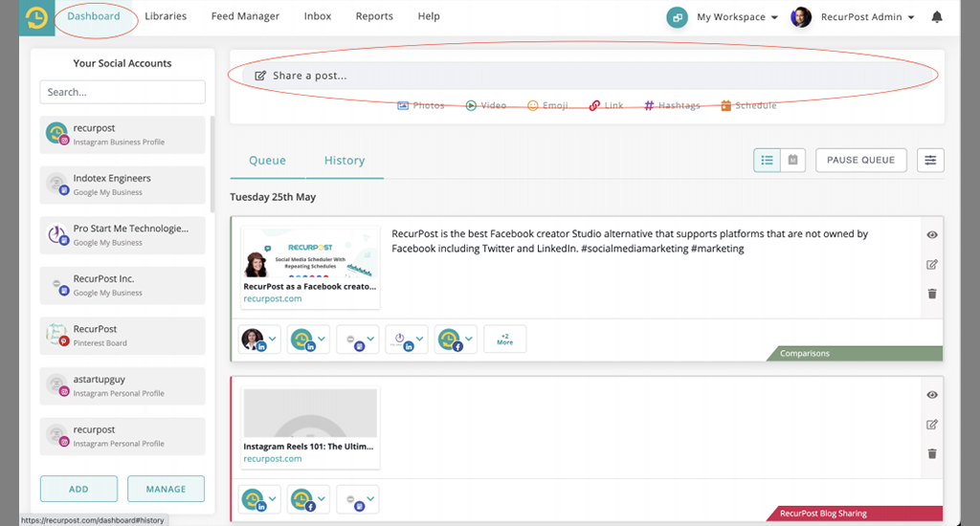980x526 pixels.
Task: Open the Help menu
Action: (429, 16)
